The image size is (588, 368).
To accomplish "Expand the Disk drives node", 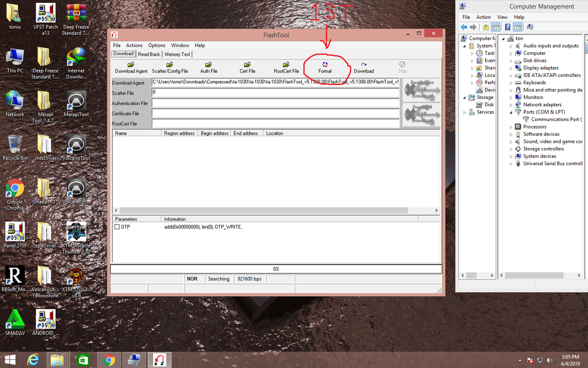I will pos(511,61).
